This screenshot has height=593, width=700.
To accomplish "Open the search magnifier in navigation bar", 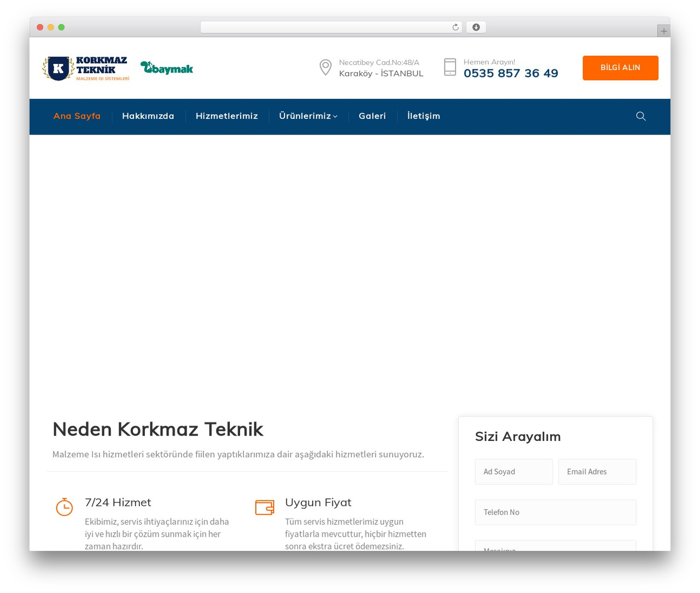I will tap(641, 116).
